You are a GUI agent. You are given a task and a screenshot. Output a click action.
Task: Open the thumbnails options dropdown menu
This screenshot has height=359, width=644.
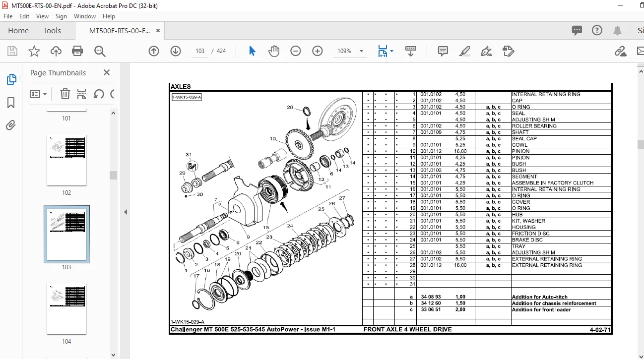(x=38, y=94)
